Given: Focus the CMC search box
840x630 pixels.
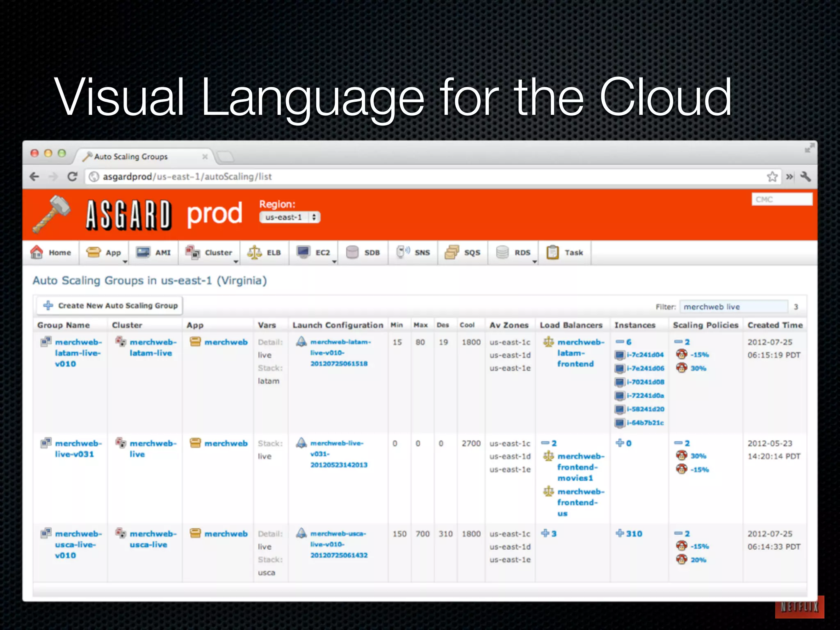Looking at the screenshot, I should [x=782, y=199].
